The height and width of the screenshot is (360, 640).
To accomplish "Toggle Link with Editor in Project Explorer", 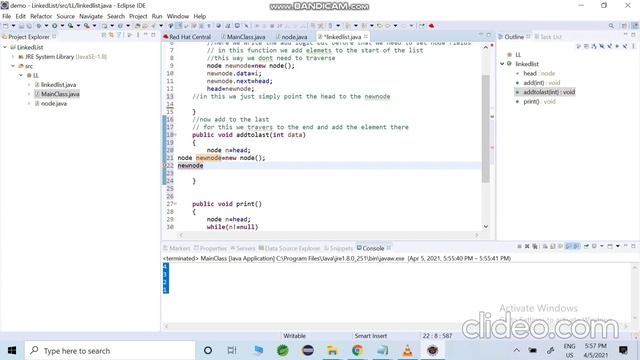I will [x=111, y=36].
